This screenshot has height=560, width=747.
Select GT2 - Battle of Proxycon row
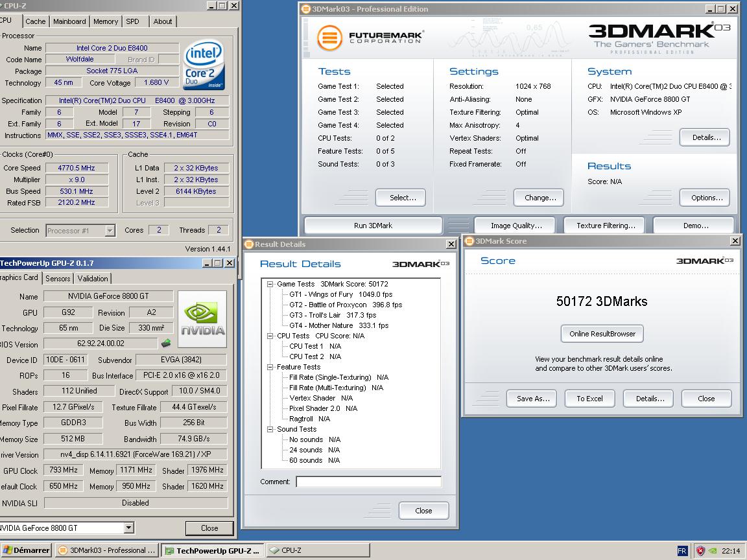click(346, 305)
